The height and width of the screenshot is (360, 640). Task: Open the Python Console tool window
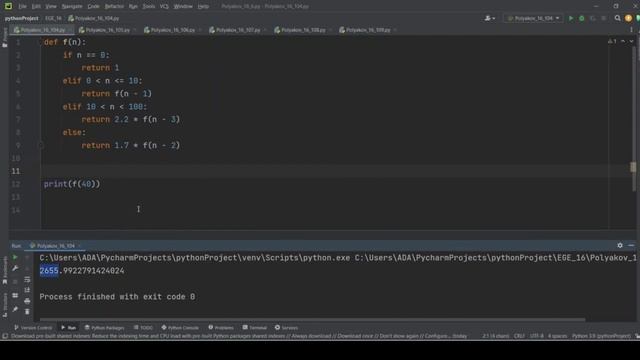click(180, 328)
